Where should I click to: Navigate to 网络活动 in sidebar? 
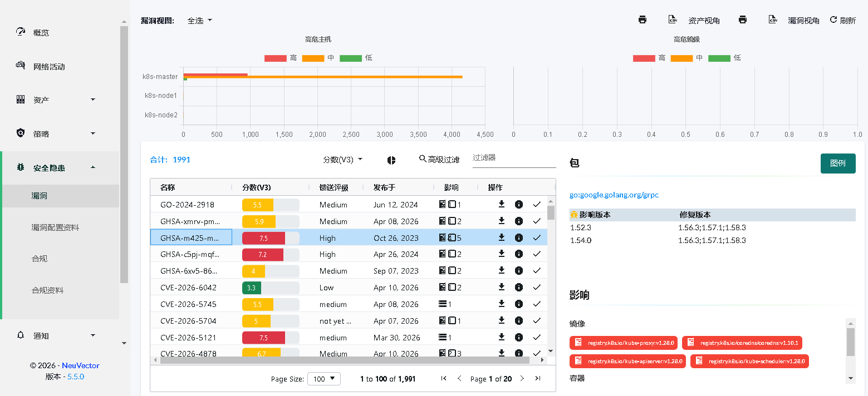(x=49, y=67)
